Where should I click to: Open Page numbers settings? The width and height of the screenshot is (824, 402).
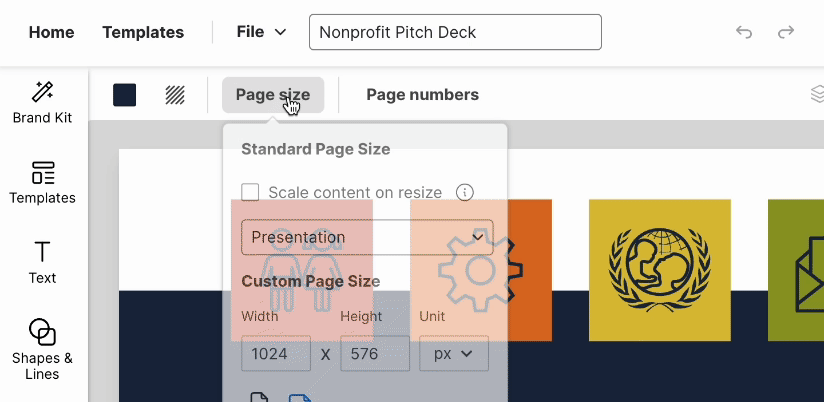pyautogui.click(x=422, y=95)
